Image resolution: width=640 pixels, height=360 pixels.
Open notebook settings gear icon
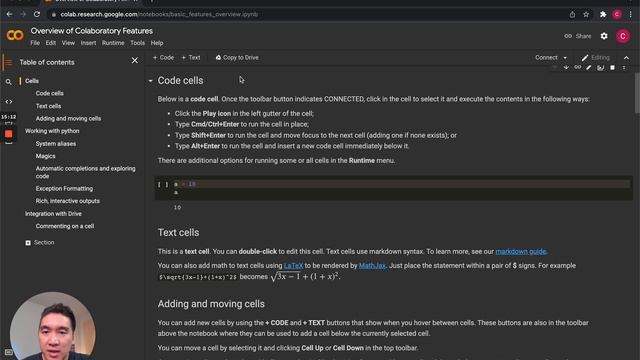click(604, 36)
